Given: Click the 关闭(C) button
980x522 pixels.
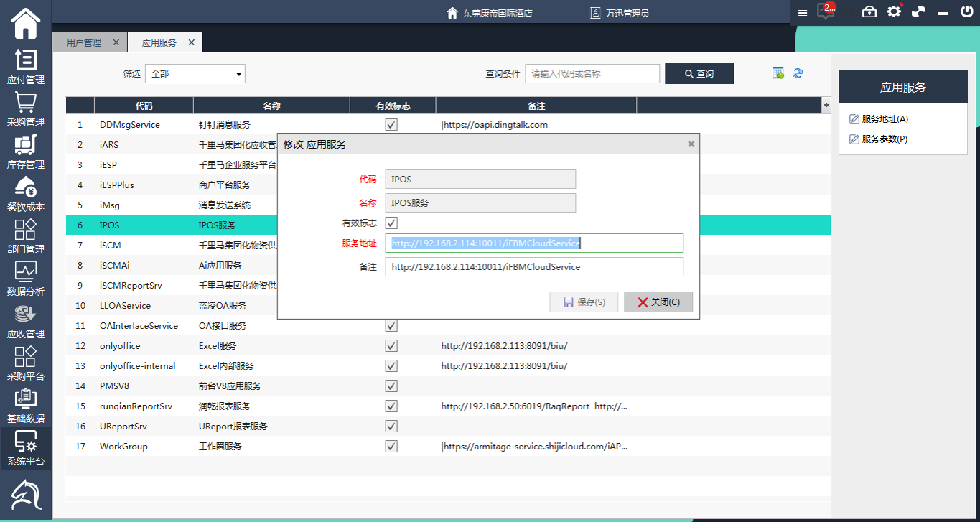Looking at the screenshot, I should click(x=658, y=302).
